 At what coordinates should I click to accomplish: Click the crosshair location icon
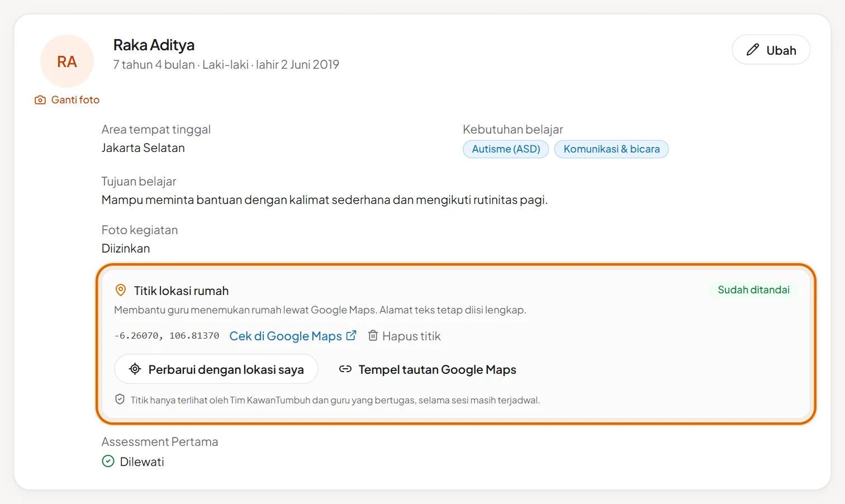pos(135,369)
